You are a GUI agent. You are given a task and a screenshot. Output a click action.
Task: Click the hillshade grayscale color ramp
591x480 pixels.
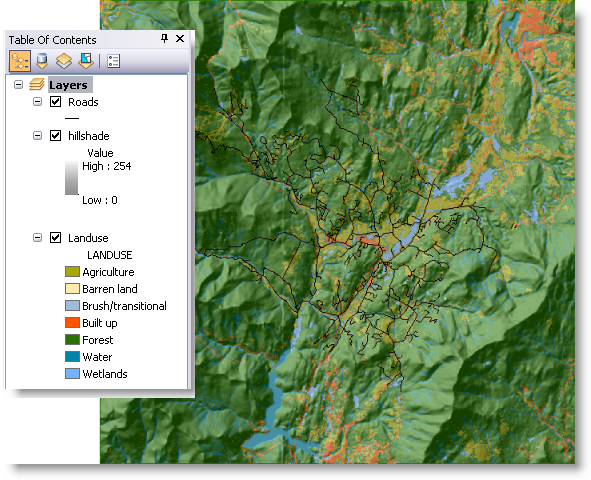click(72, 178)
